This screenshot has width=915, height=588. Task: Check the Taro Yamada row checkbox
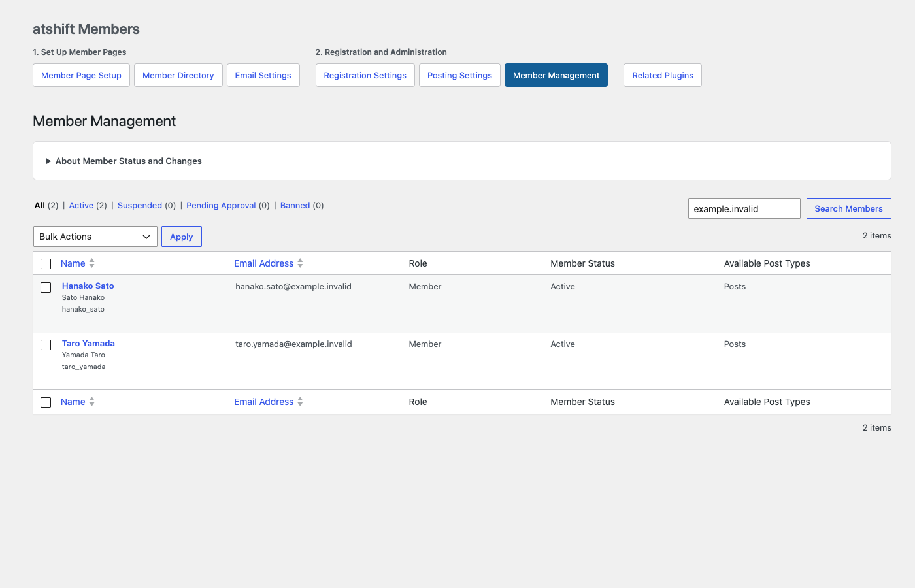[46, 345]
